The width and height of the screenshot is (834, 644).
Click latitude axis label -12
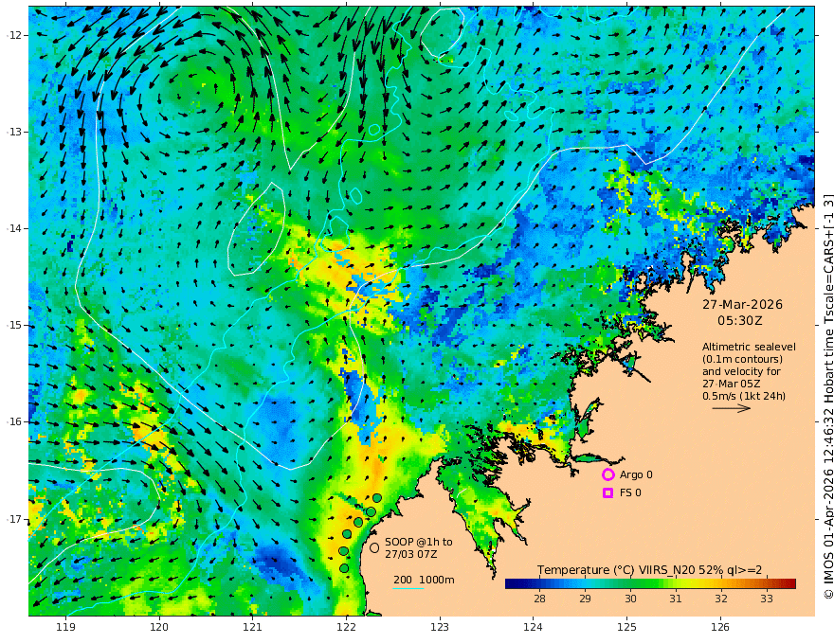(14, 35)
